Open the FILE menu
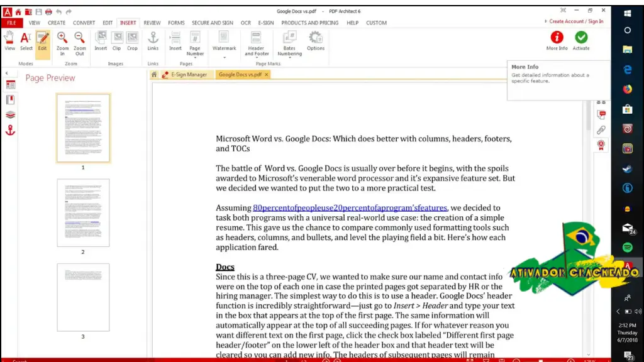This screenshot has width=644, height=362. click(x=11, y=23)
